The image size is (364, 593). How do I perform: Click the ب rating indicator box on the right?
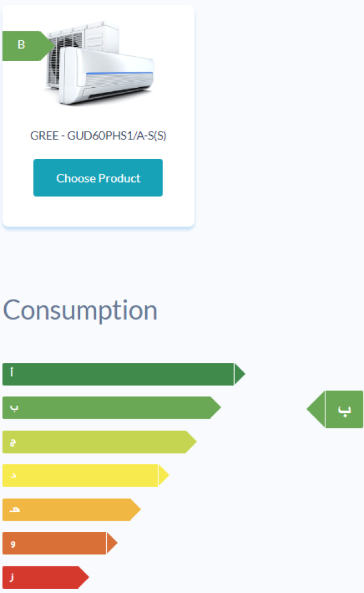pyautogui.click(x=344, y=409)
